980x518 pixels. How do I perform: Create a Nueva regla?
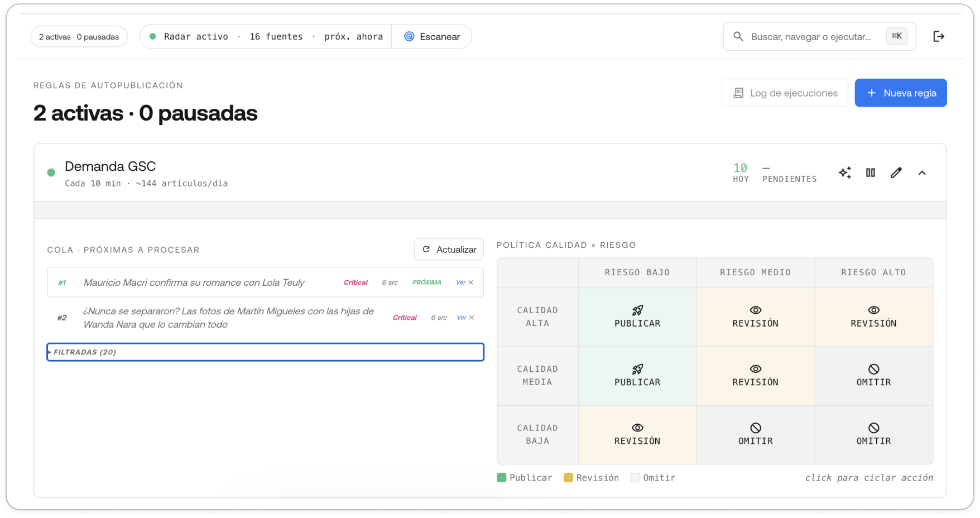pos(901,93)
